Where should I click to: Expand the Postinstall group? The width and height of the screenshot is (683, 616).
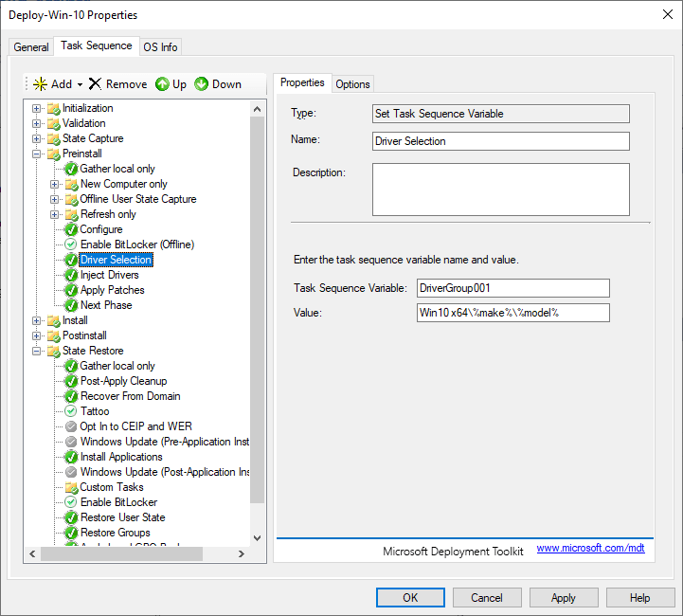(x=37, y=335)
